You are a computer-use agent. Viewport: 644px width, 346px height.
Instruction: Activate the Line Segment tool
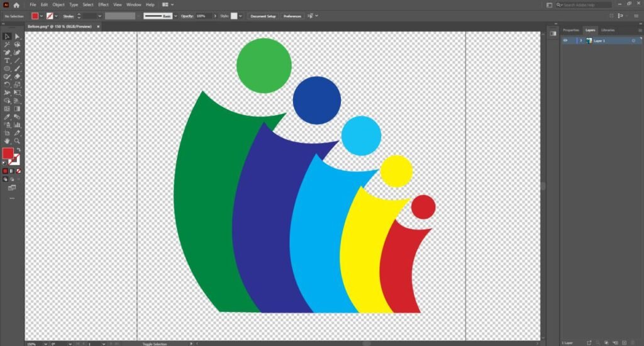pos(17,60)
